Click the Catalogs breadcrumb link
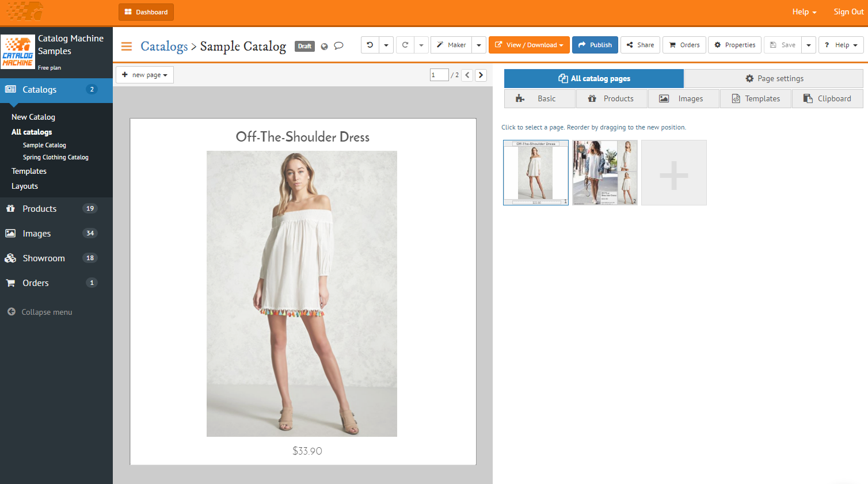The height and width of the screenshot is (484, 868). click(x=164, y=46)
